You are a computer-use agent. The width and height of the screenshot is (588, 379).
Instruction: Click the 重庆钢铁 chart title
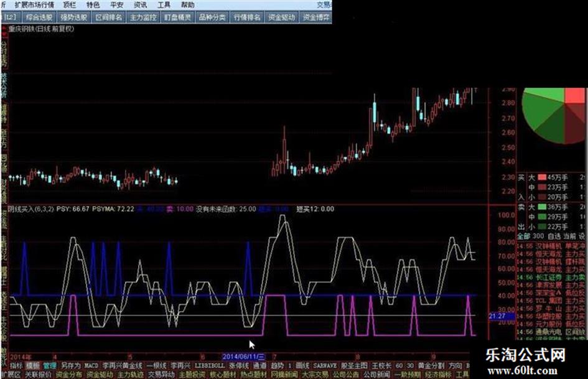[41, 29]
